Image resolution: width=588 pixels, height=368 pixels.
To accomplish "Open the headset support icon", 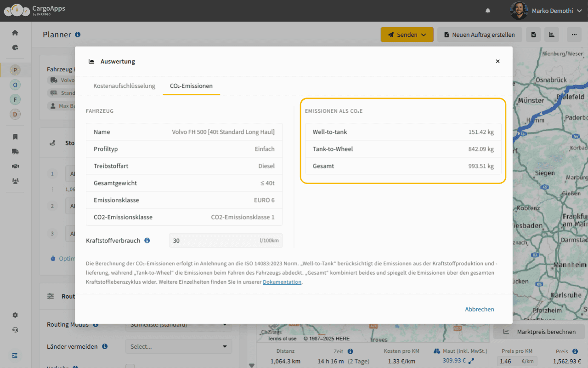I will point(15,330).
